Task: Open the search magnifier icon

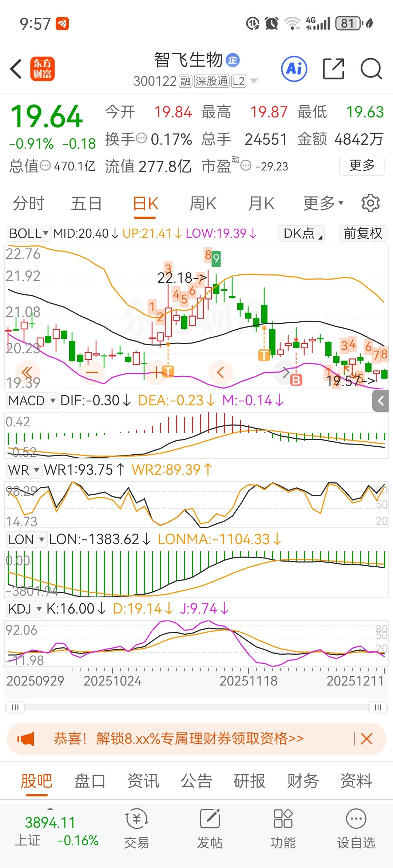Action: (371, 69)
